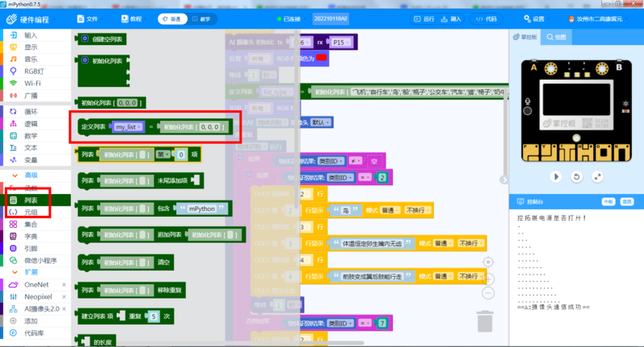Screen dimensions: 644x347
Task: Remove the OneNet extension with X
Action: 64,284
